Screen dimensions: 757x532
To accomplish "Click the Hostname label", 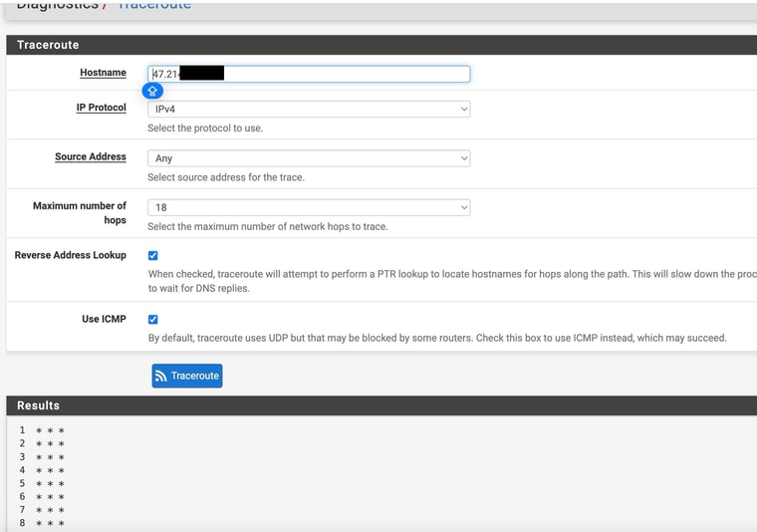I will click(x=103, y=73).
